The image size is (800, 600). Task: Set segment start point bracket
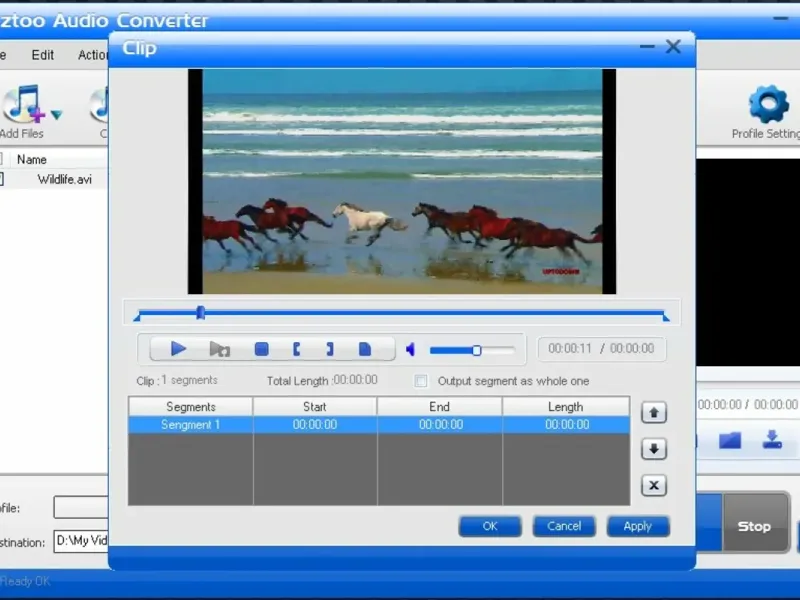pos(296,349)
